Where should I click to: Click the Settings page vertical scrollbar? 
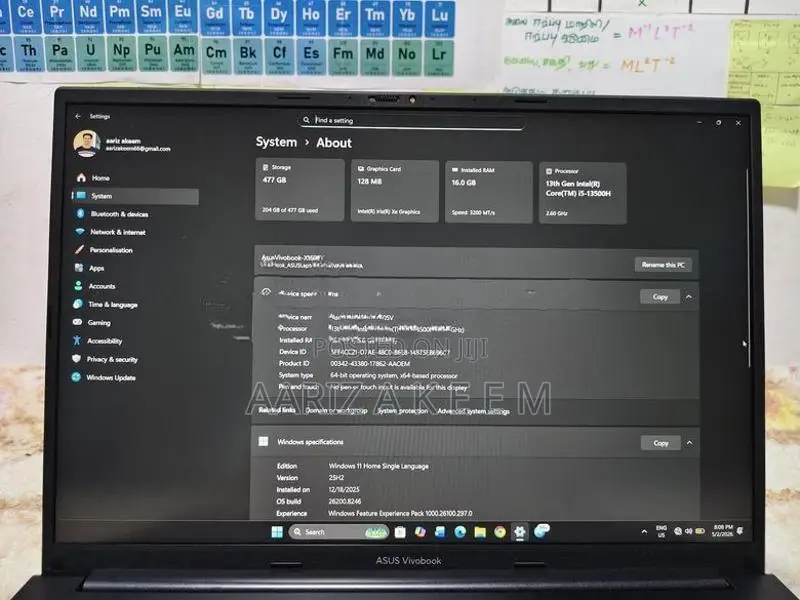click(x=748, y=268)
